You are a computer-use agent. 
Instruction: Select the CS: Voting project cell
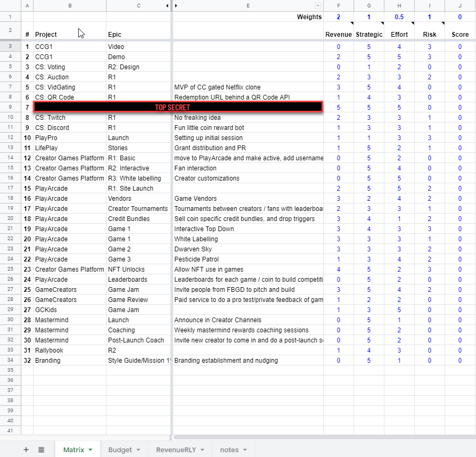[x=70, y=67]
